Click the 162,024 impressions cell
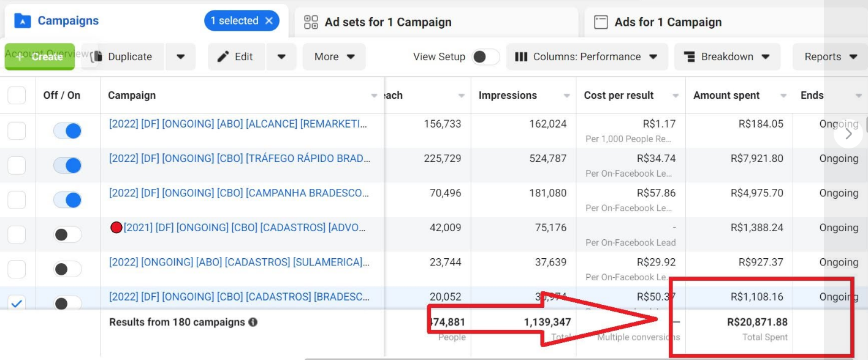The width and height of the screenshot is (868, 360). [x=548, y=124]
